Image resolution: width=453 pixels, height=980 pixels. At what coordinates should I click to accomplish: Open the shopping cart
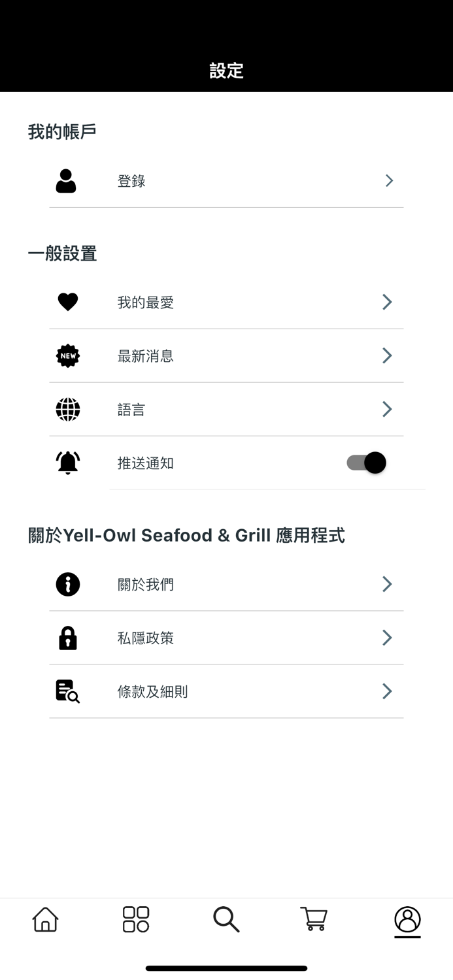coord(314,919)
